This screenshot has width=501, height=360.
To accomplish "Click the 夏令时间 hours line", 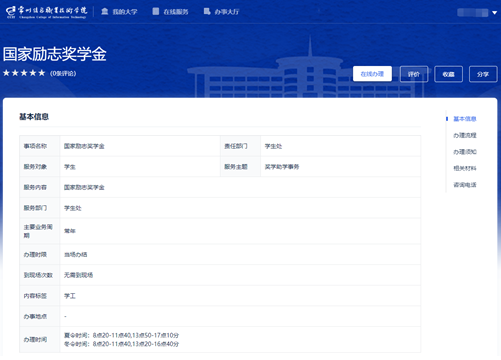I will click(121, 335).
